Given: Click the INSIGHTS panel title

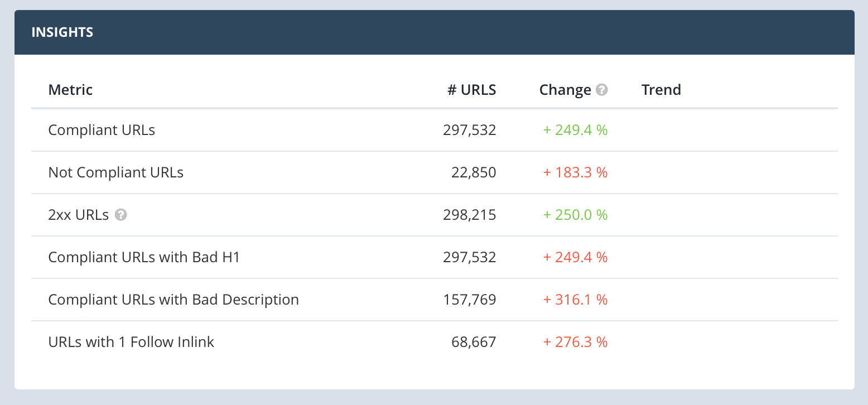Looking at the screenshot, I should tap(62, 32).
